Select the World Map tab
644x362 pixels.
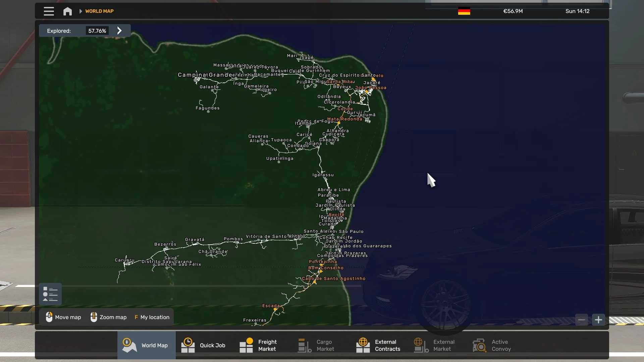tap(146, 345)
